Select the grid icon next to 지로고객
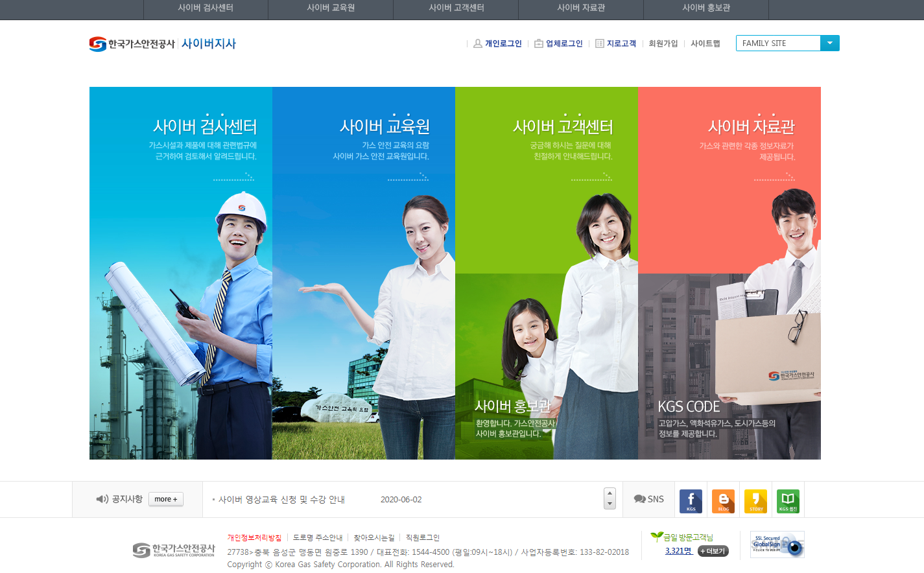The image size is (924, 573). 600,43
